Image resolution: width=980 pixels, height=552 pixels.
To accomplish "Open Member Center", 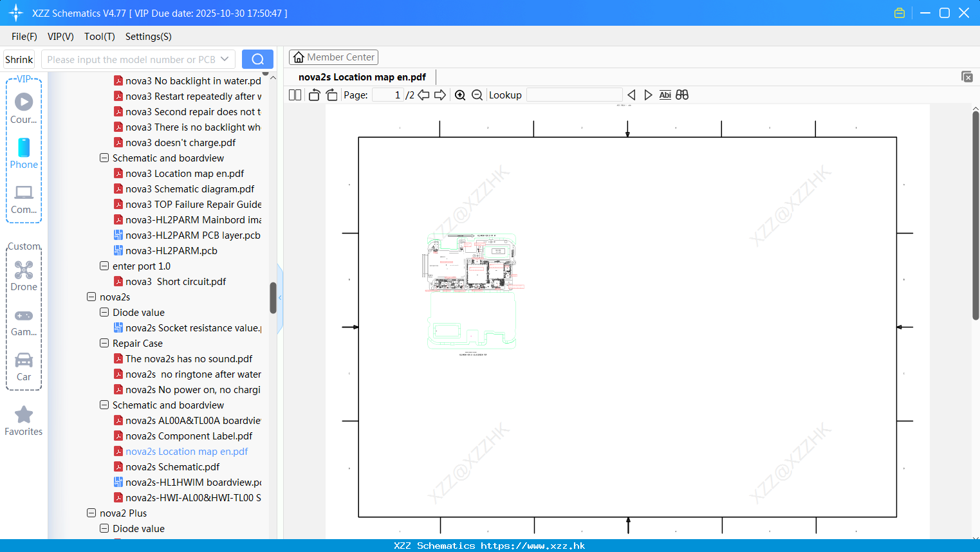I will pos(333,57).
